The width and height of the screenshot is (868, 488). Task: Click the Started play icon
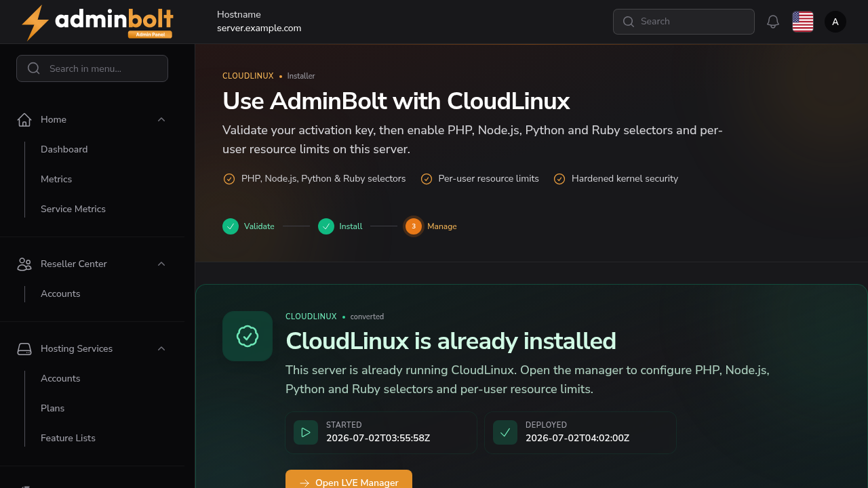pos(306,432)
